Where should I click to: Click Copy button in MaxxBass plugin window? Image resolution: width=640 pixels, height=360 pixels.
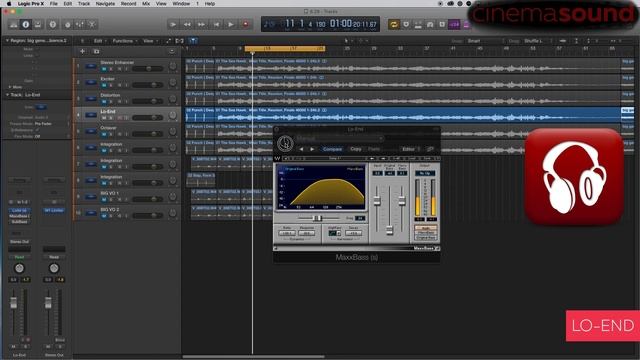356,149
